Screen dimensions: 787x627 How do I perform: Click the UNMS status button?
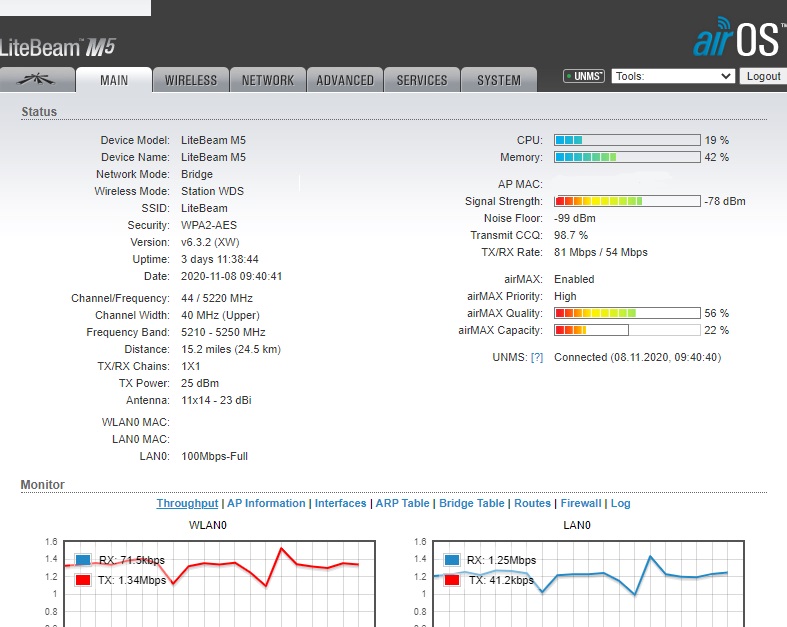(x=584, y=76)
